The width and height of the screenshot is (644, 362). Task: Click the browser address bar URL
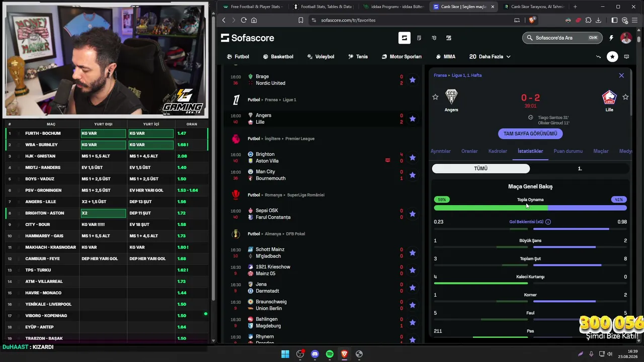348,20
